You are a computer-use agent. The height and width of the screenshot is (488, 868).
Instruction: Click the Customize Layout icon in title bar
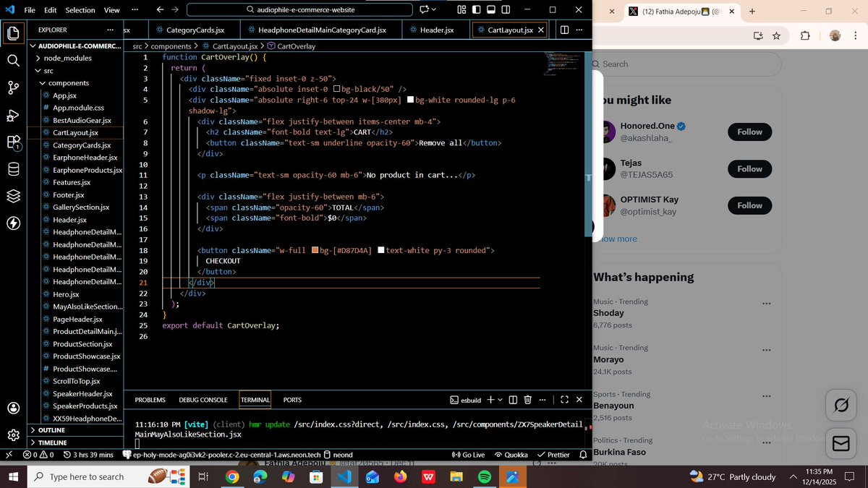[x=461, y=9]
